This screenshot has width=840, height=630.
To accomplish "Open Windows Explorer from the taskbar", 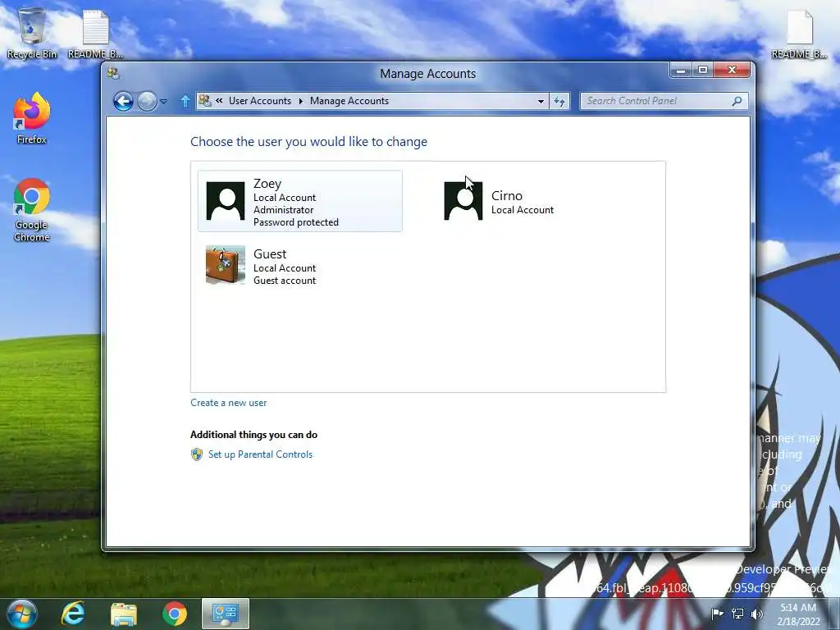I will coord(124,614).
